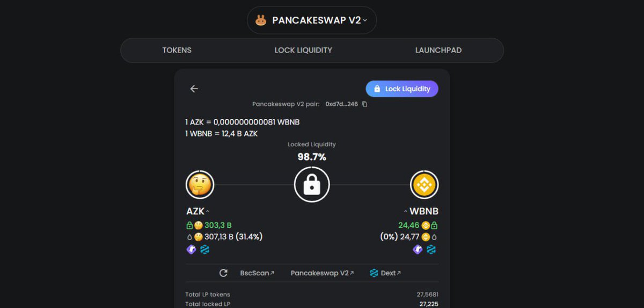Click the 98.7% locked liquidity value
Image resolution: width=644 pixels, height=308 pixels.
[312, 157]
